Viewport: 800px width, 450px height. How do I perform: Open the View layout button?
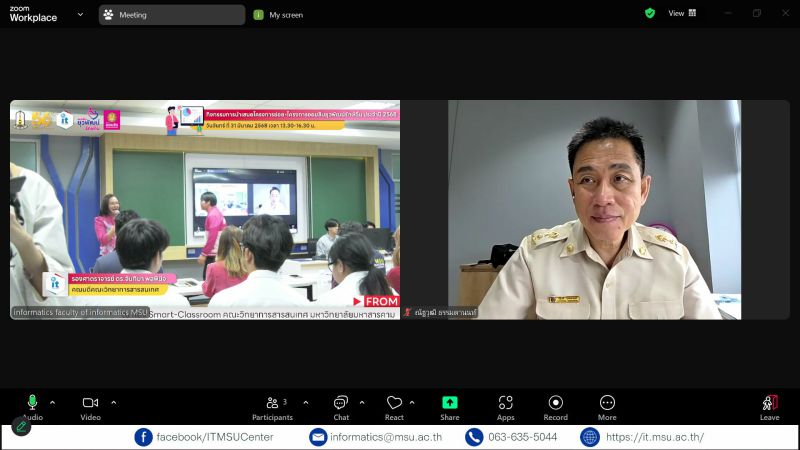tap(682, 14)
